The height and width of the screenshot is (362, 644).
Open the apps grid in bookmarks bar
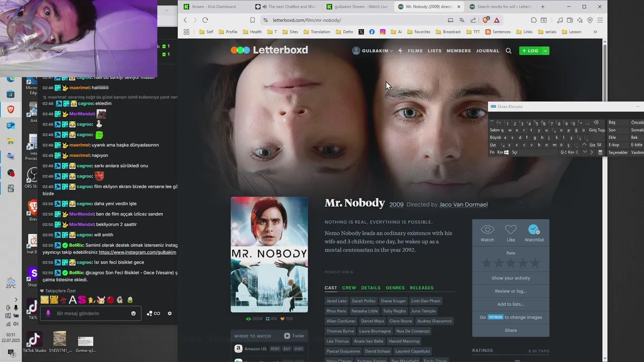[x=186, y=32]
